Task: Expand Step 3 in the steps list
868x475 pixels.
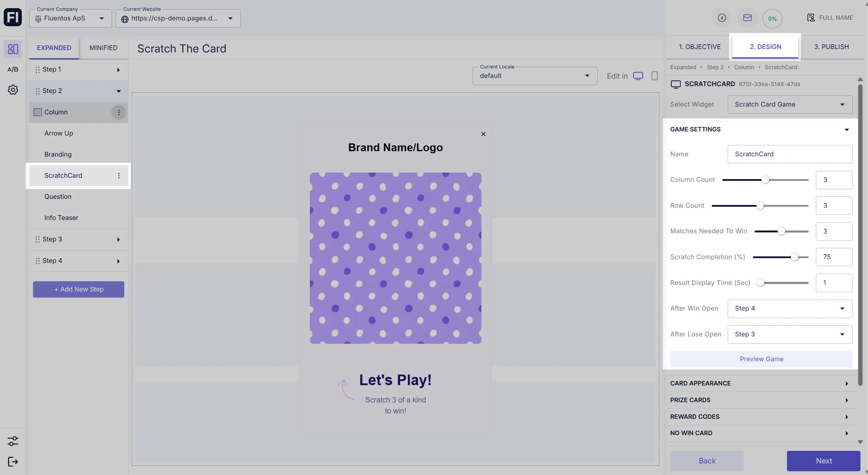Action: pos(119,240)
